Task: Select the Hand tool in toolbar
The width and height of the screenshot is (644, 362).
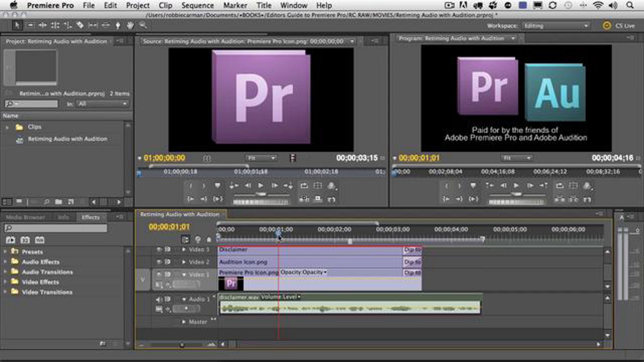Action: pos(130,25)
